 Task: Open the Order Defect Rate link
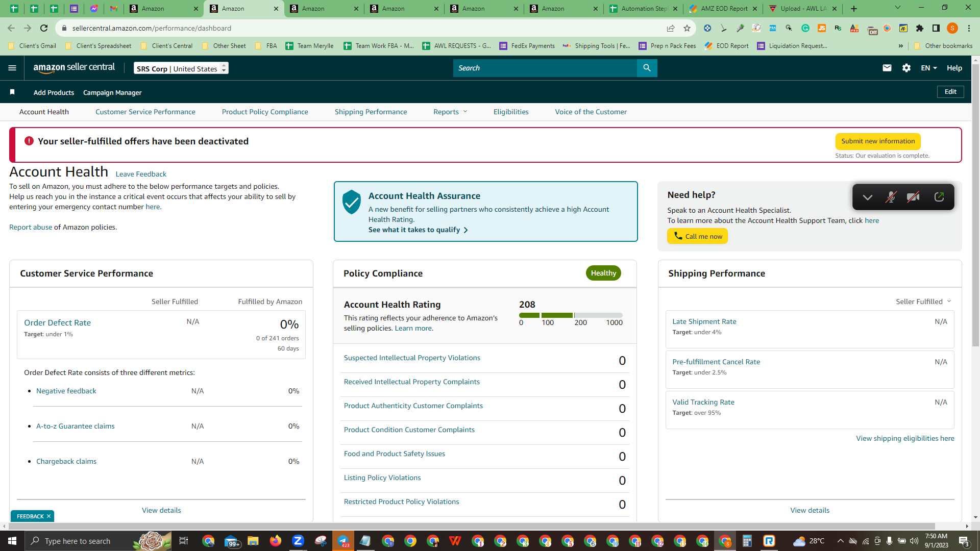57,322
